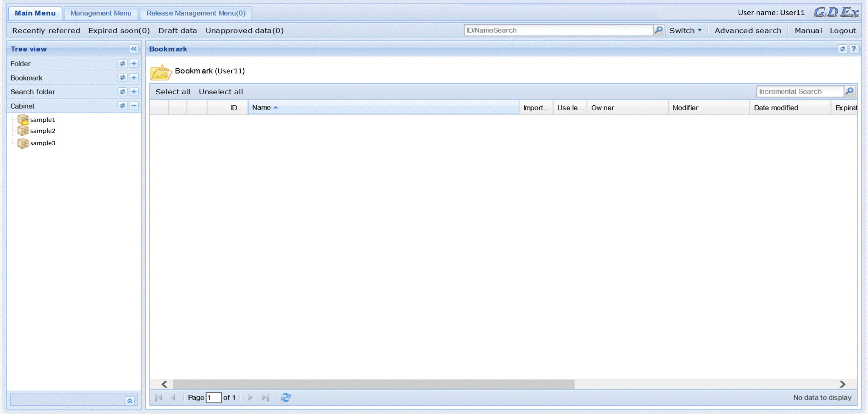The width and height of the screenshot is (868, 414).
Task: Select all items in the Bookmark list
Action: (173, 92)
